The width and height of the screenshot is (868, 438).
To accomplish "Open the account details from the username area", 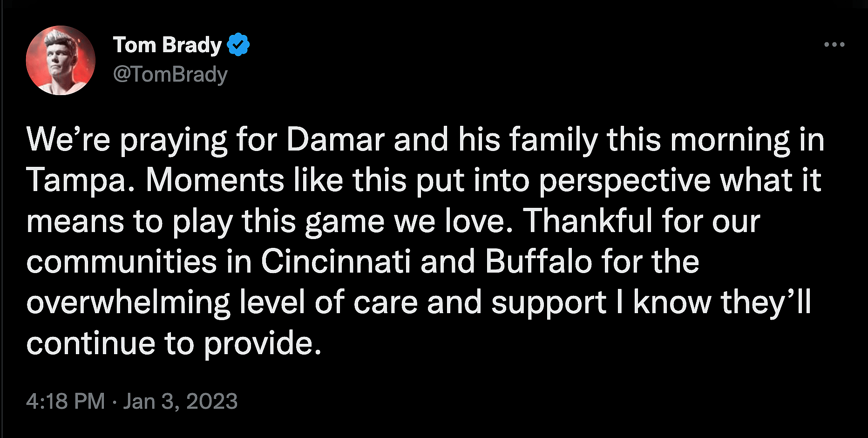I will 170,74.
